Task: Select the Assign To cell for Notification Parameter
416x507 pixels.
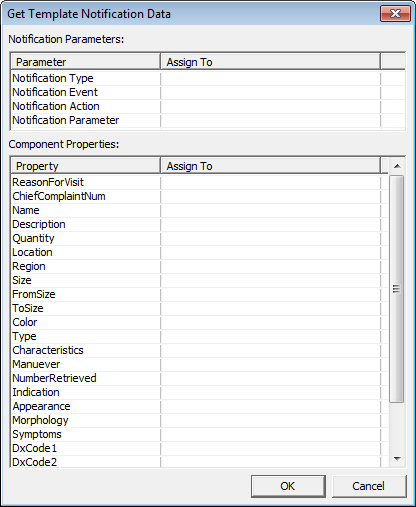Action: pos(270,120)
